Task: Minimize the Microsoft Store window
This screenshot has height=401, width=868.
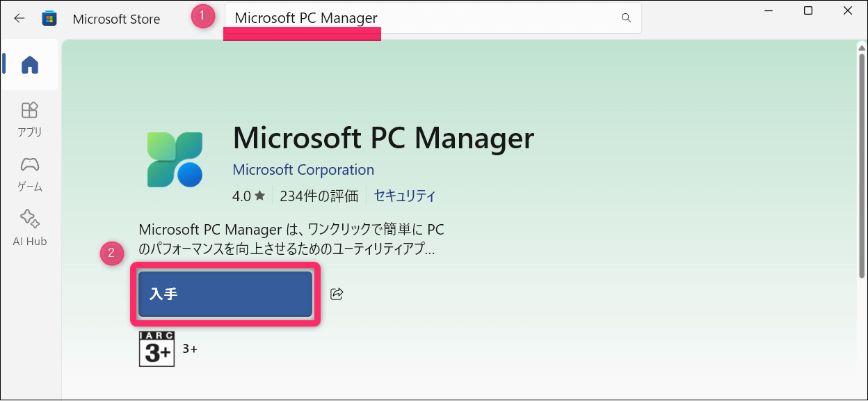Action: click(x=768, y=11)
